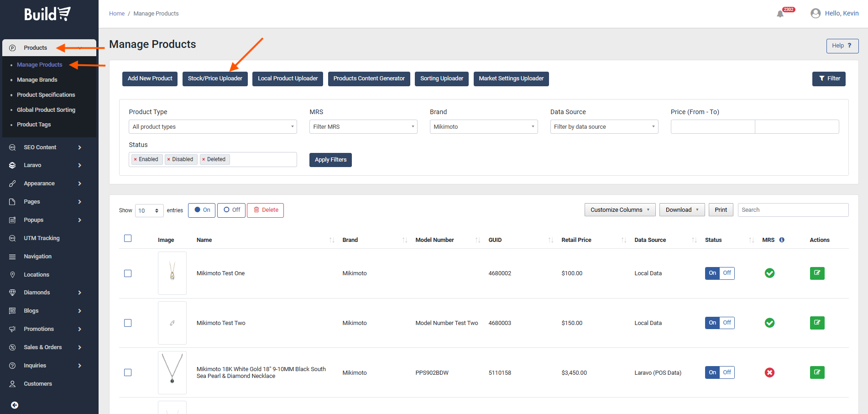Click green MRS checkmark for Mikimoto Test One
The height and width of the screenshot is (414, 868).
pyautogui.click(x=769, y=273)
